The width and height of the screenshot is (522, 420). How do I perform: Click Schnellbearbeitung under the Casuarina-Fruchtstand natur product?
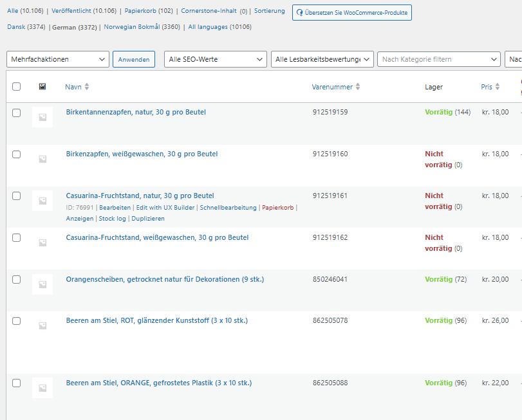click(228, 208)
